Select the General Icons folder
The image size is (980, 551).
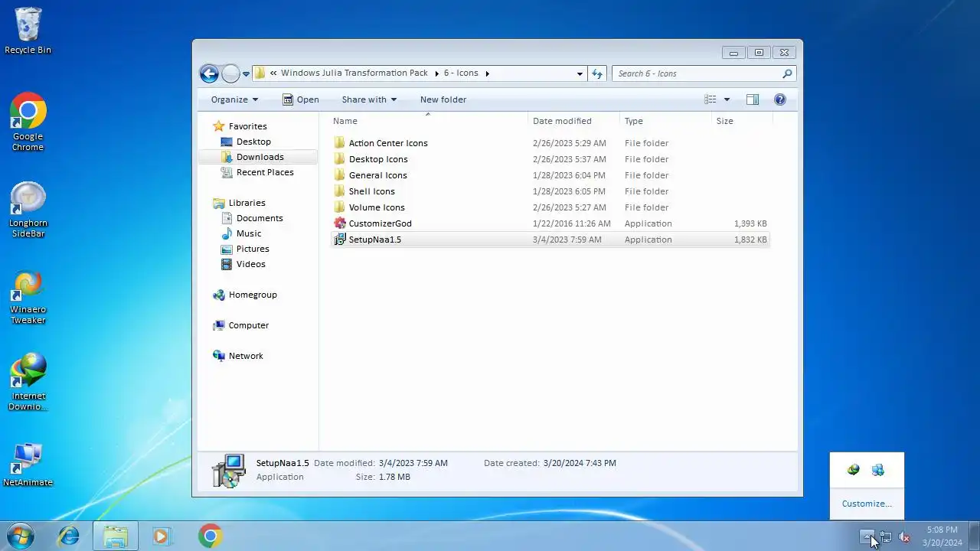click(x=377, y=175)
